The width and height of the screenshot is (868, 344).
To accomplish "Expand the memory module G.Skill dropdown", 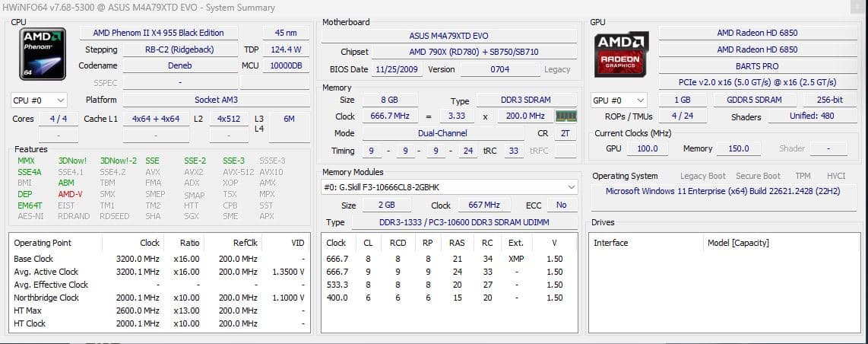I will (x=449, y=187).
